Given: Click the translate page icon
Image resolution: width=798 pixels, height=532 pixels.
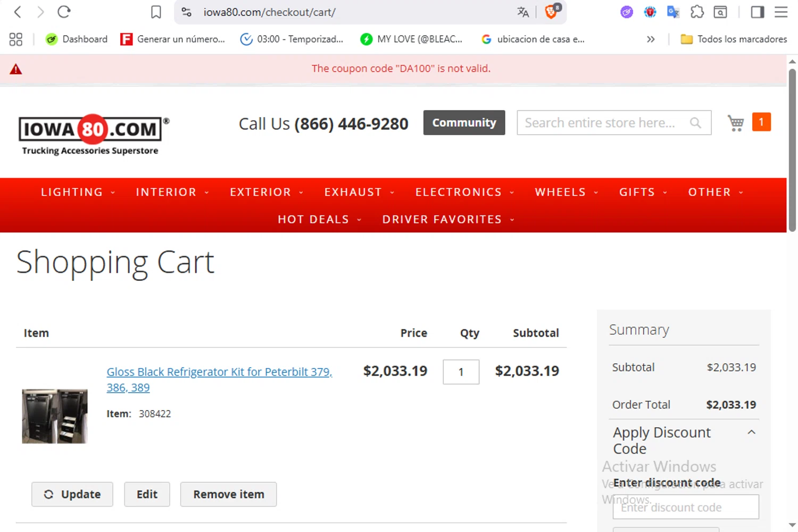Looking at the screenshot, I should pos(523,12).
